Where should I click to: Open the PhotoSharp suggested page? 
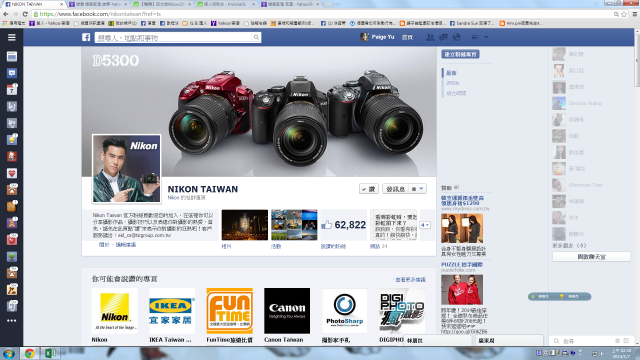pos(344,311)
